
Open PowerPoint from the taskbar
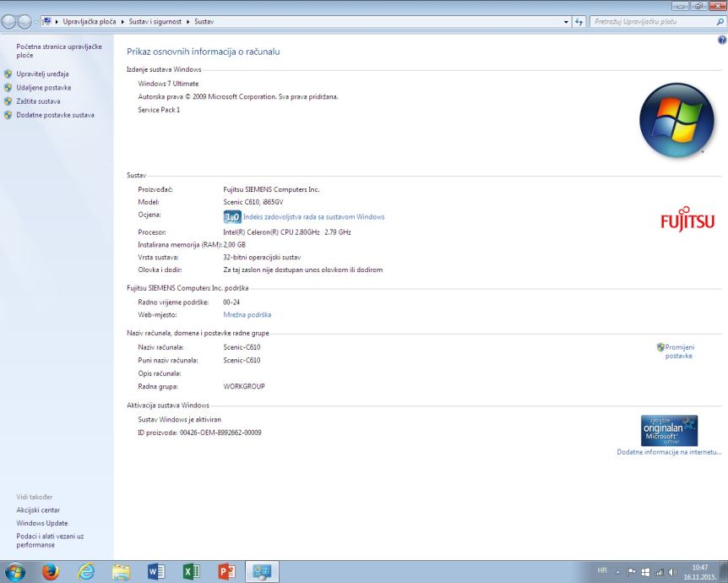[x=229, y=570]
